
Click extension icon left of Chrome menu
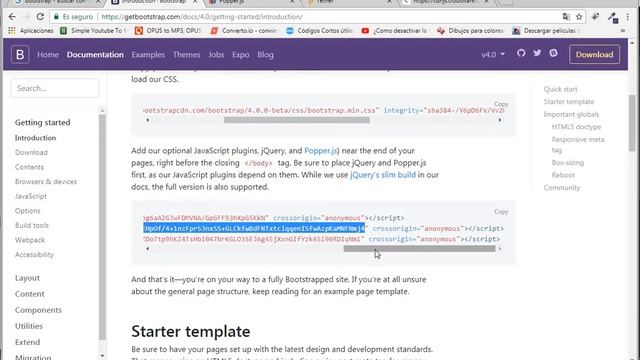[613, 17]
